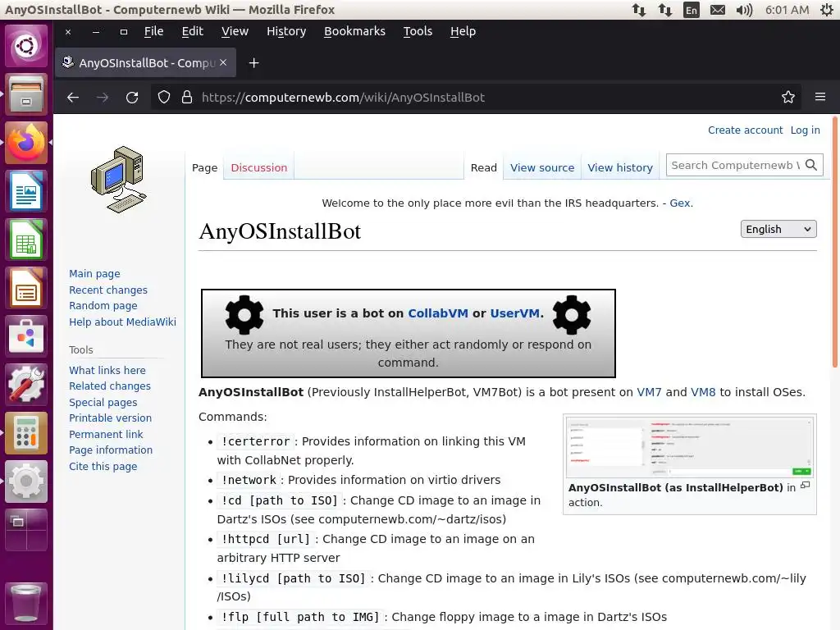Viewport: 840px width, 630px height.
Task: Select the Read tab
Action: 483,167
